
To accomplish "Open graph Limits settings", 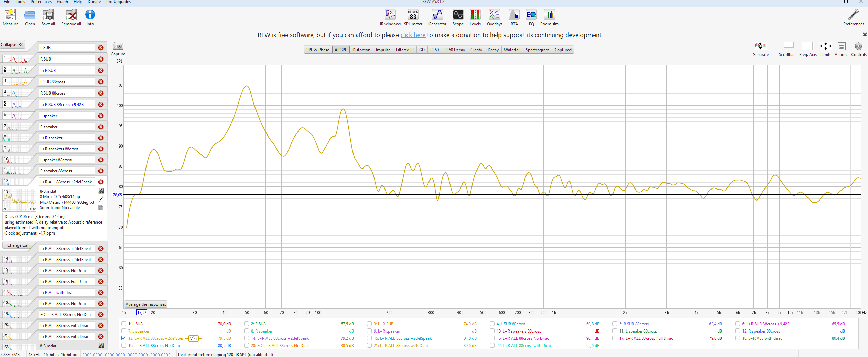I will coord(825,49).
